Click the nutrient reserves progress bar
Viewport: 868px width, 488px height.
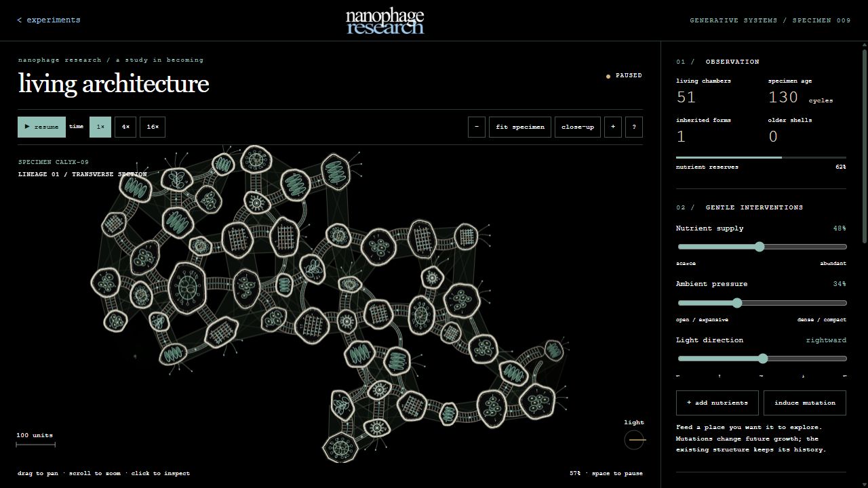(x=761, y=157)
